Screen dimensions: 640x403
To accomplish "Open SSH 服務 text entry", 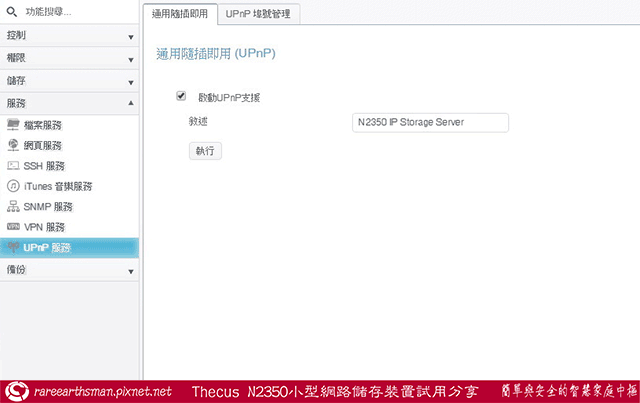I will [44, 166].
